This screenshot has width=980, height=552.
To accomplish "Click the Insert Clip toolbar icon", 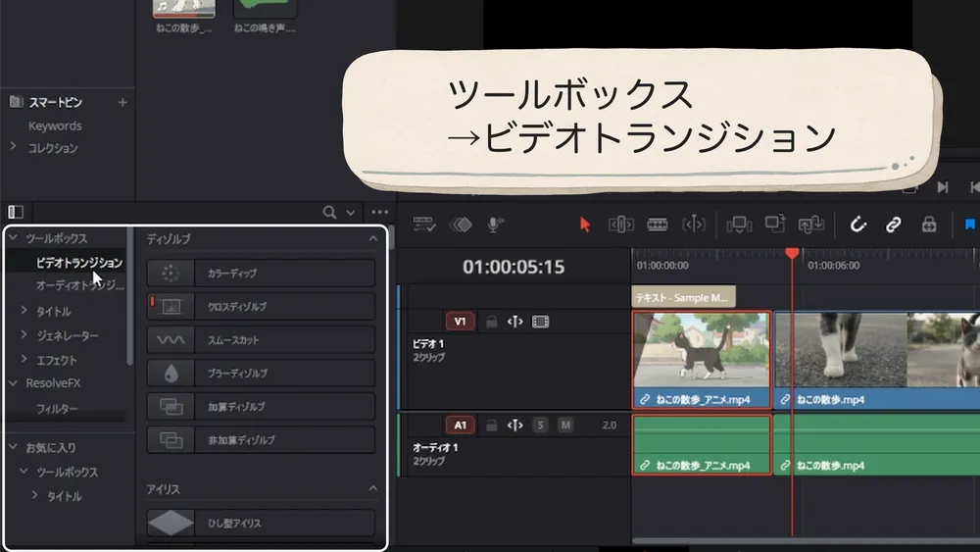I will coord(739,225).
